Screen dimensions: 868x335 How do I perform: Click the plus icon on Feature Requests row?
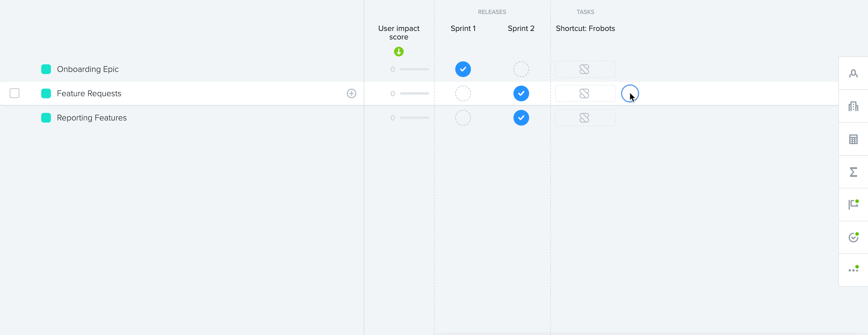(x=352, y=93)
